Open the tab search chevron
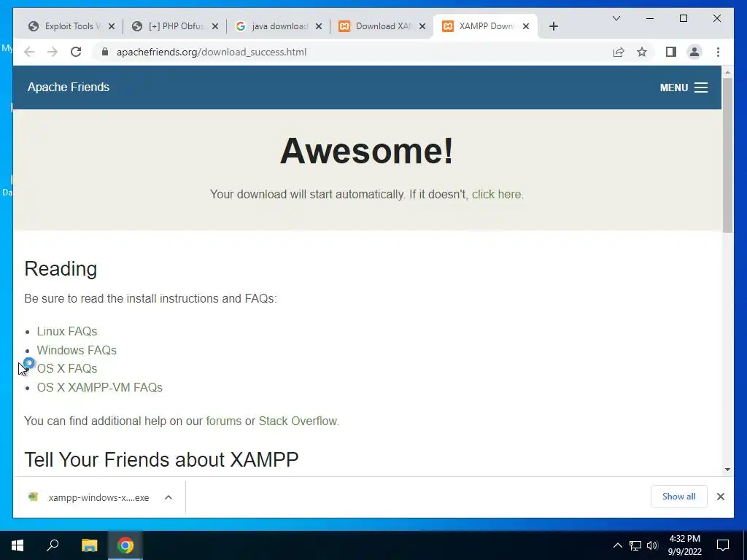This screenshot has height=560, width=747. (x=616, y=18)
